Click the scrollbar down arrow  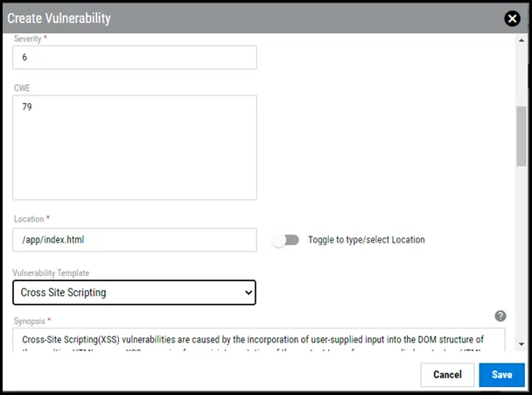coord(521,344)
